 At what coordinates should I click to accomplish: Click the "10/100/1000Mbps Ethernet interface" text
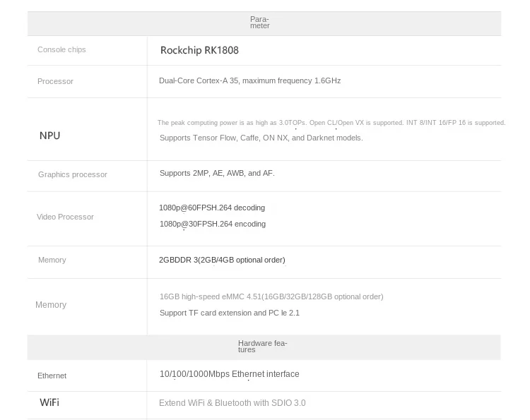coord(229,374)
